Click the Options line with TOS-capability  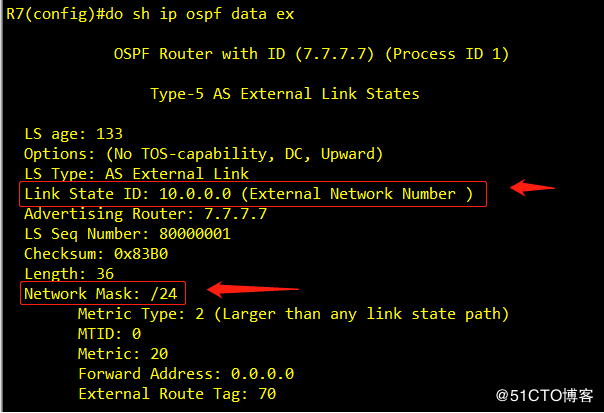203,154
